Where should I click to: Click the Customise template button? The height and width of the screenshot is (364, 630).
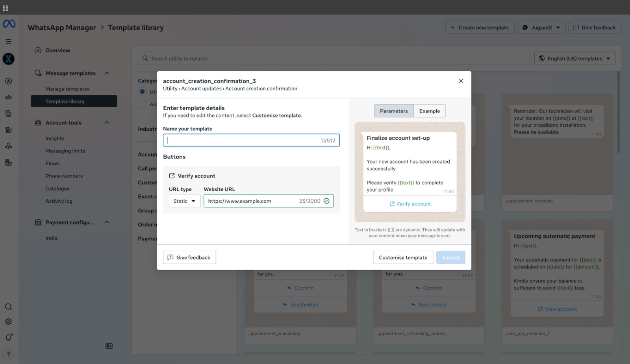(x=403, y=257)
